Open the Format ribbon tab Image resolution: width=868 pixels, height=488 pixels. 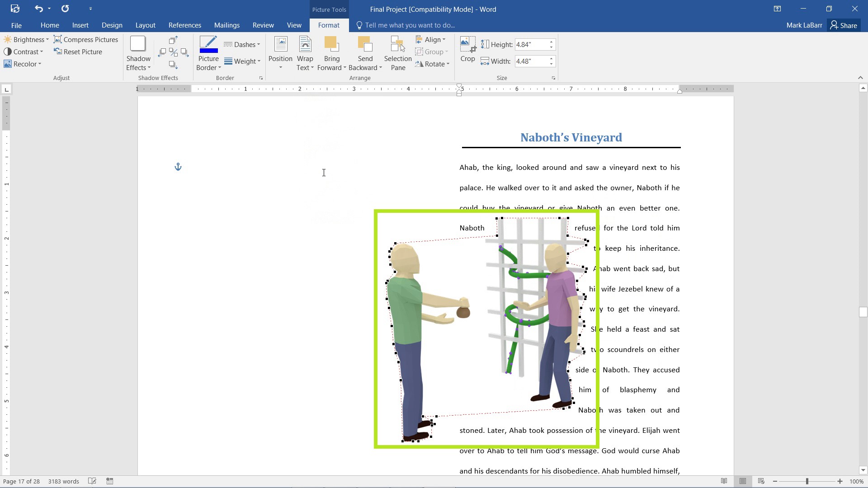point(329,25)
